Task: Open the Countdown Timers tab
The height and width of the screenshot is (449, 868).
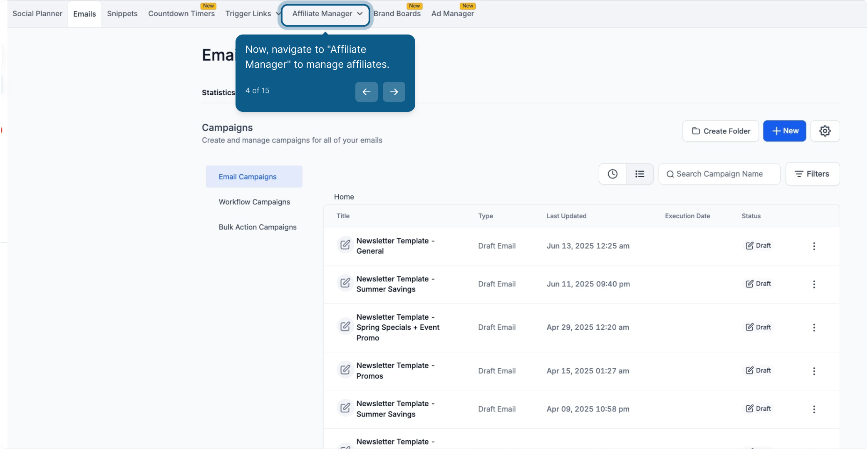Action: [x=181, y=14]
